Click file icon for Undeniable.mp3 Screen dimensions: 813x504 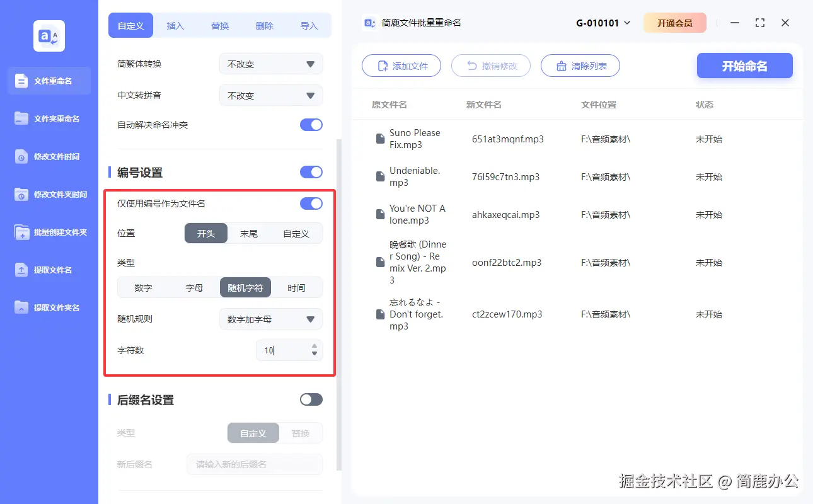[380, 176]
